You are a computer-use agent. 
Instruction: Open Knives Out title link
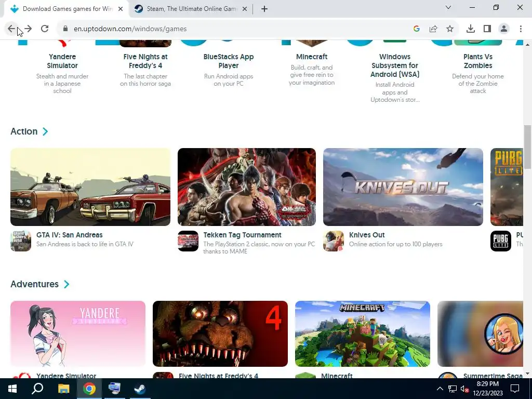[367, 235]
